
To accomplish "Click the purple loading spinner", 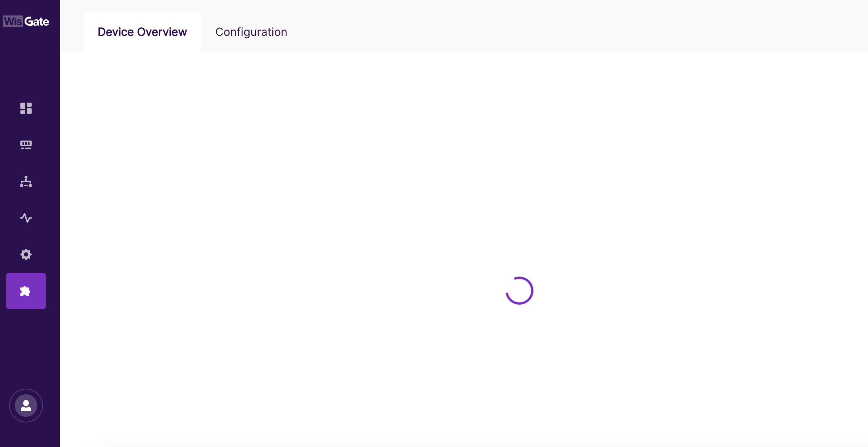I will (x=519, y=291).
